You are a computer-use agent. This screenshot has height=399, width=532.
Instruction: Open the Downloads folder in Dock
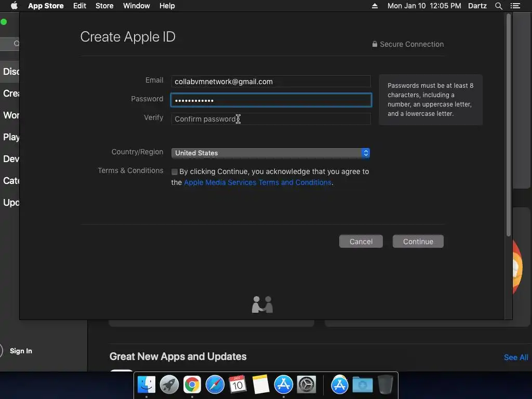(362, 385)
